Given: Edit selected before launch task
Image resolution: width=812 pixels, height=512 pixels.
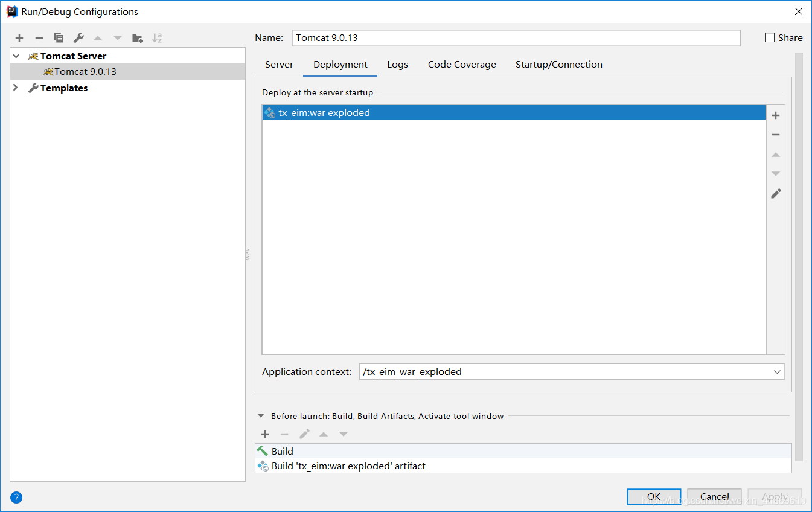Looking at the screenshot, I should point(304,434).
